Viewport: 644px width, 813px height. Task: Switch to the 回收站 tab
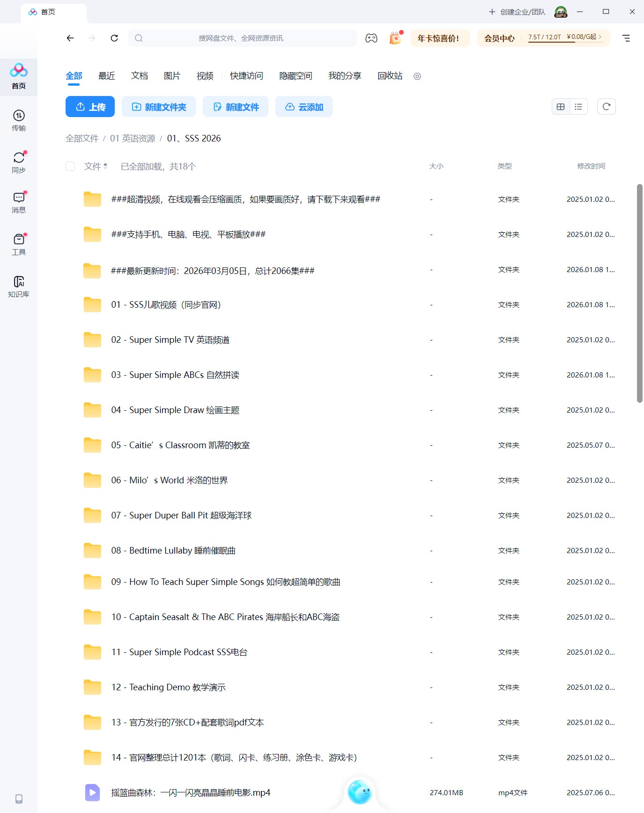pyautogui.click(x=390, y=76)
